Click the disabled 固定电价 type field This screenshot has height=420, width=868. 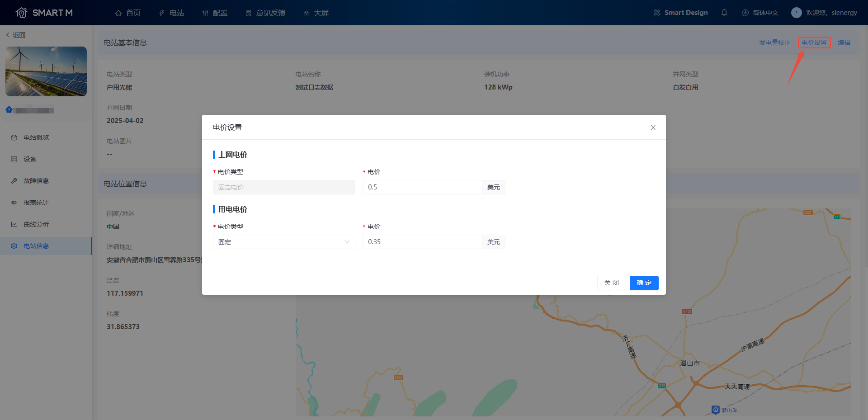(x=283, y=187)
